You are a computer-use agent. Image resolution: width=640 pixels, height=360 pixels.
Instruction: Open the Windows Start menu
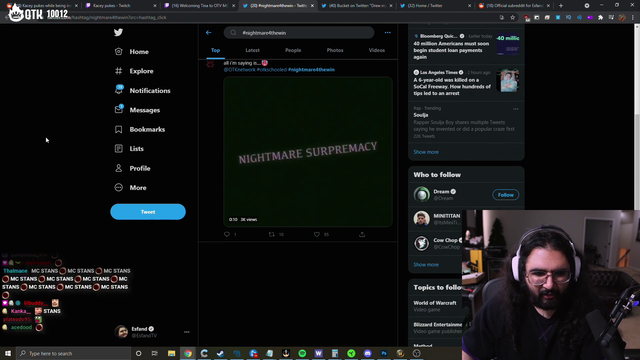[8, 353]
